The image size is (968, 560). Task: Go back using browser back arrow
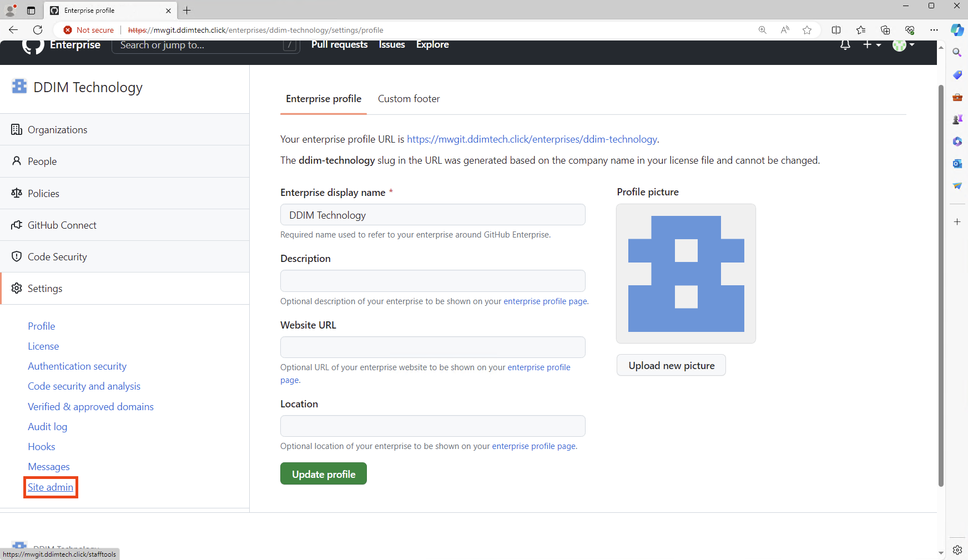point(13,30)
